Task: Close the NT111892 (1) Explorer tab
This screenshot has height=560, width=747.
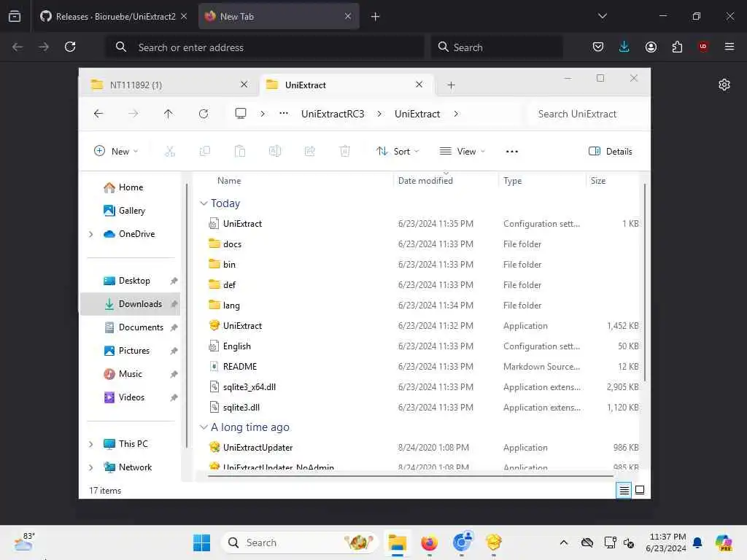Action: pos(244,85)
